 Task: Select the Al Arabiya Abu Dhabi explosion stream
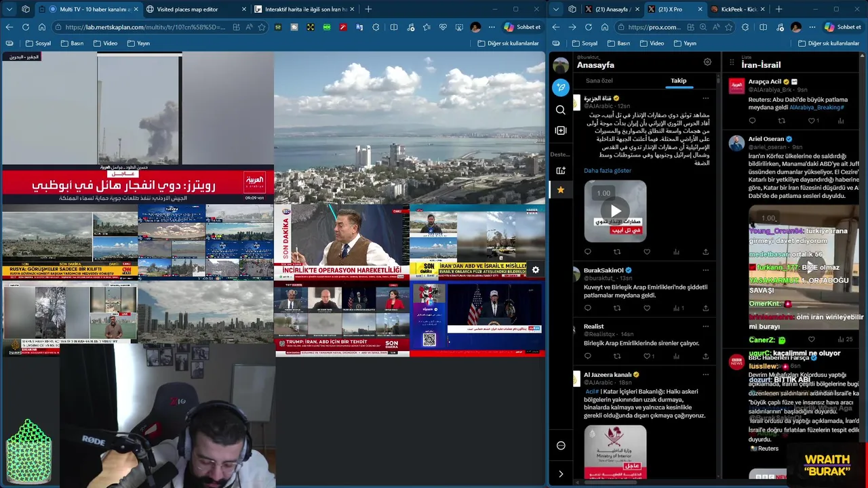click(x=137, y=127)
